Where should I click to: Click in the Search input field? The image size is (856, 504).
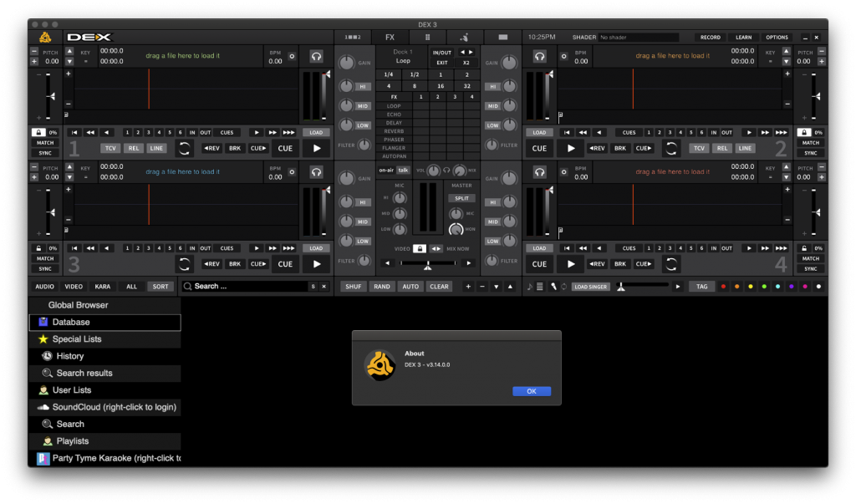(250, 286)
